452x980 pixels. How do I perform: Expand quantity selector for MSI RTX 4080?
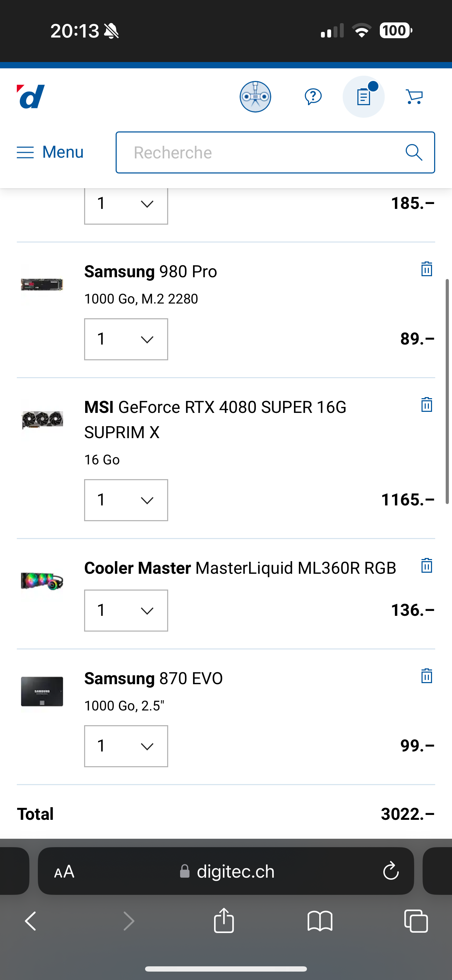(x=126, y=500)
